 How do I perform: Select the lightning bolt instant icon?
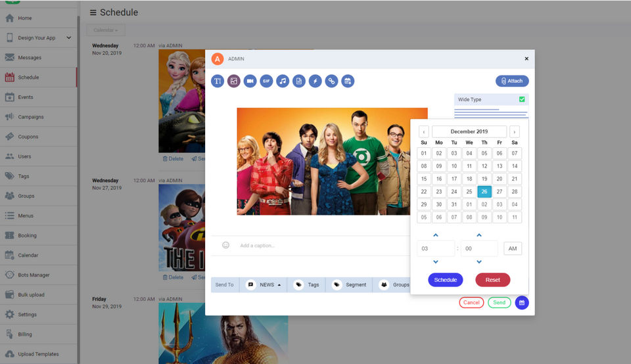click(x=315, y=81)
